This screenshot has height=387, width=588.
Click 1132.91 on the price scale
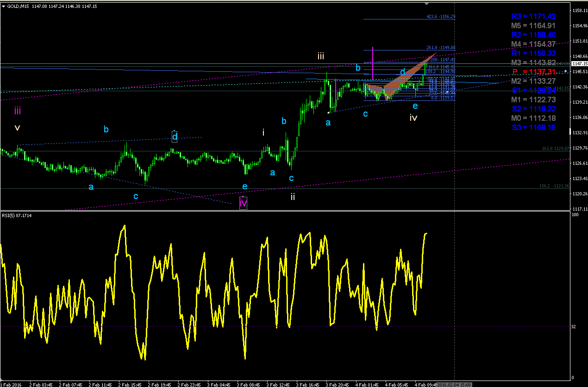pyautogui.click(x=579, y=132)
